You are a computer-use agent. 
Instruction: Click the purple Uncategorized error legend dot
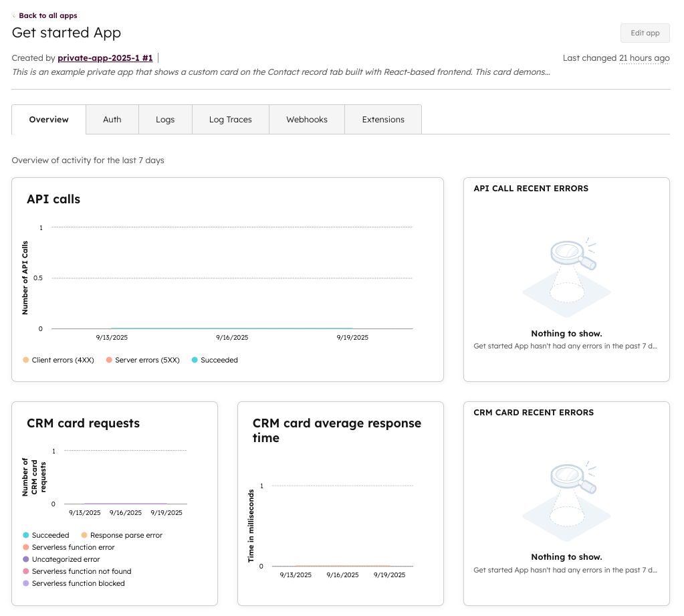click(26, 559)
